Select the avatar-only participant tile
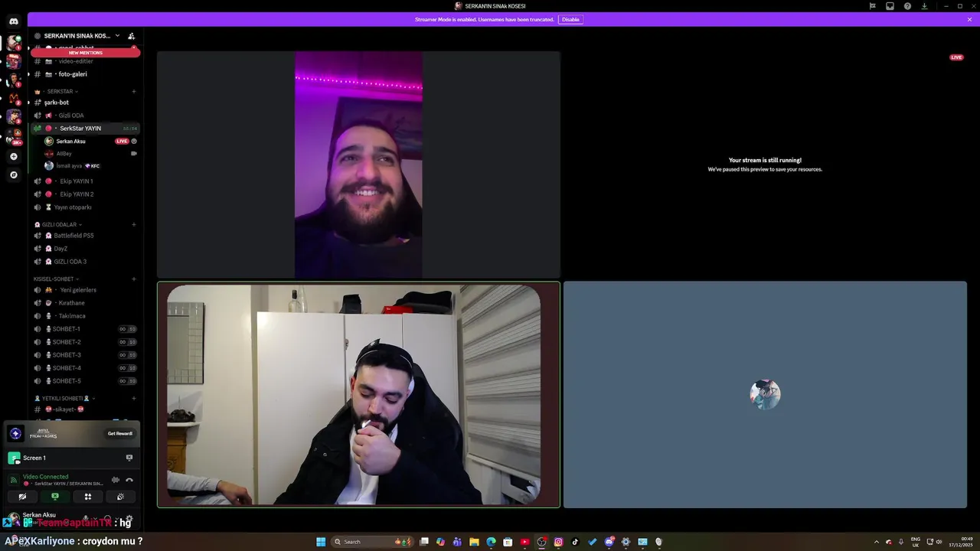This screenshot has height=551, width=980. [x=765, y=395]
